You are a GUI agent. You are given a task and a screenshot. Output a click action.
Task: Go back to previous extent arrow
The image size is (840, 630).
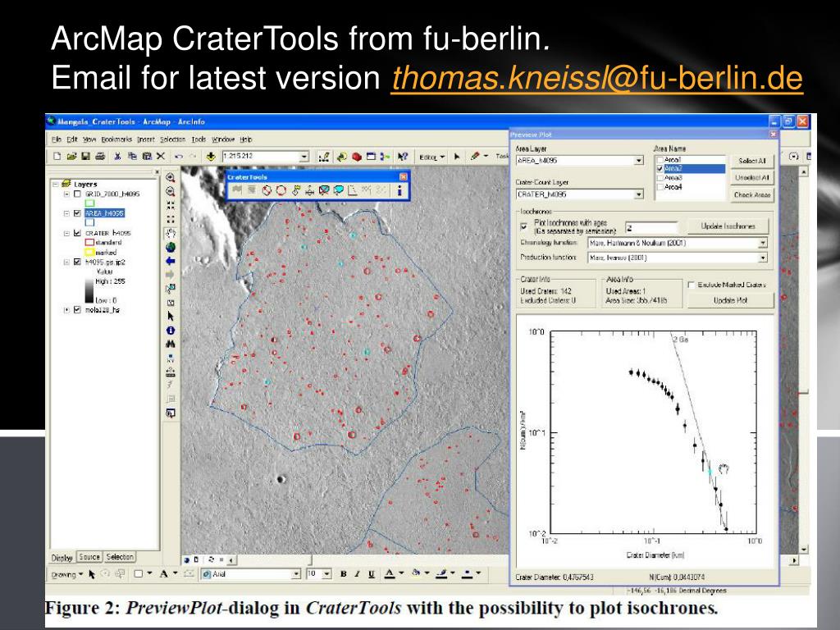(171, 261)
